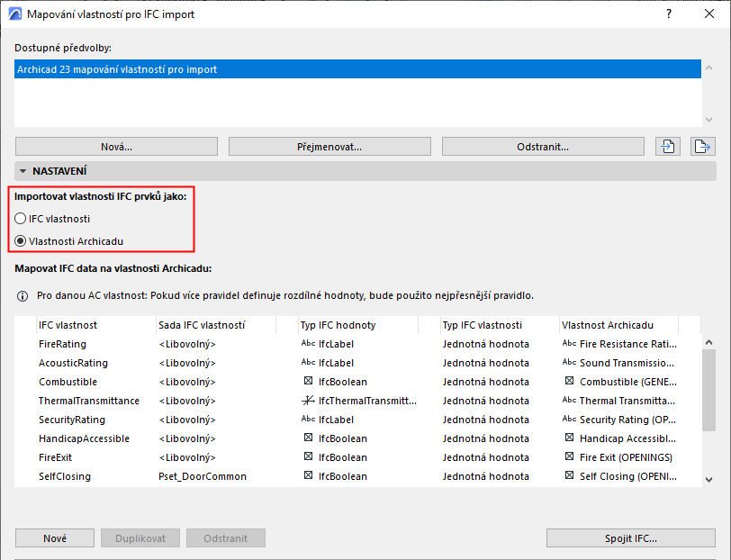Click the measure type icon beside IfcThermalTransmittance
The width and height of the screenshot is (731, 560).
click(x=308, y=401)
